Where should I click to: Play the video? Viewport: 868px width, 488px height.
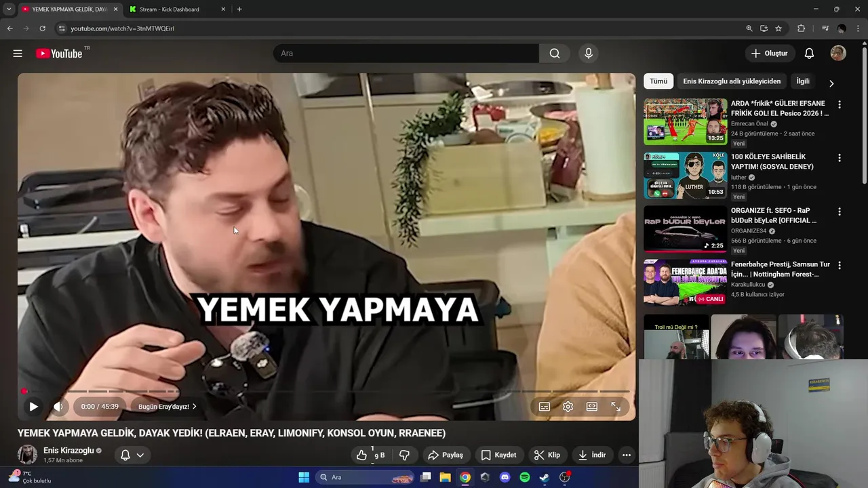pos(33,407)
